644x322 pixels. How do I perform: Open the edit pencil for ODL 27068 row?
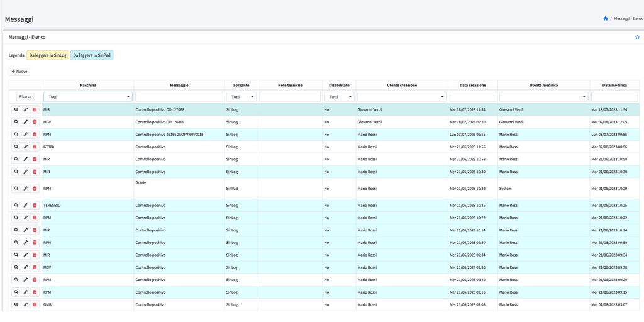[26, 109]
